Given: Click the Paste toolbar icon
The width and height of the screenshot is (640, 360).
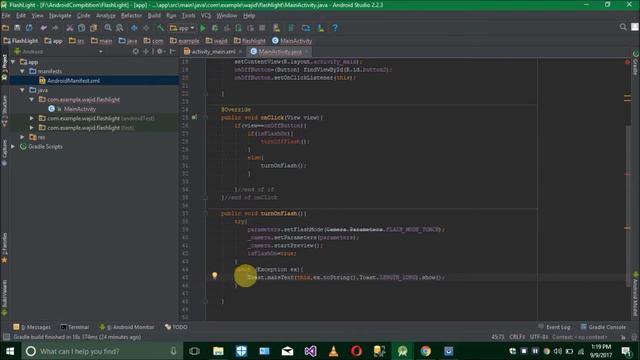Looking at the screenshot, I should pyautogui.click(x=93, y=28).
